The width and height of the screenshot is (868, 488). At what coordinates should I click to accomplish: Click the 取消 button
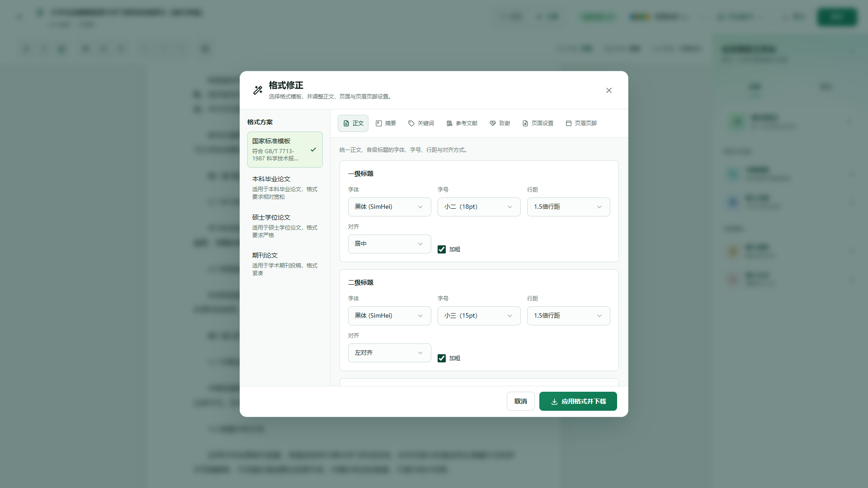(x=520, y=401)
